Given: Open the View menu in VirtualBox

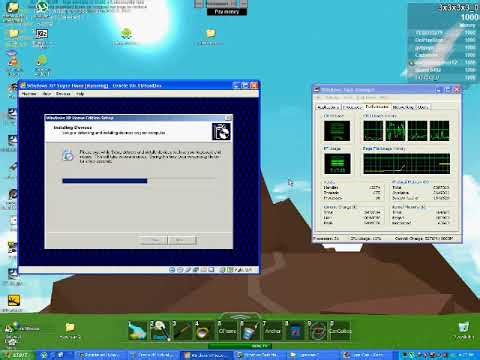Looking at the screenshot, I should point(46,94).
